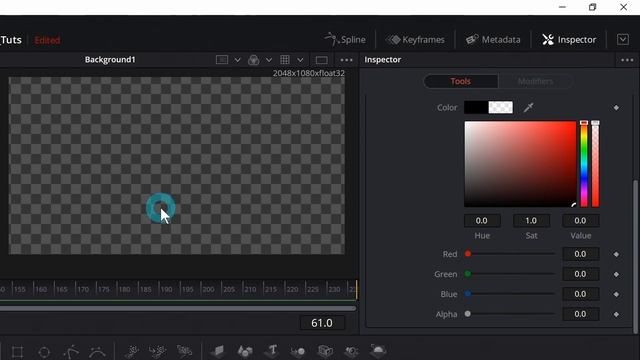Click the Sat value field showing 1.0

coord(531,221)
